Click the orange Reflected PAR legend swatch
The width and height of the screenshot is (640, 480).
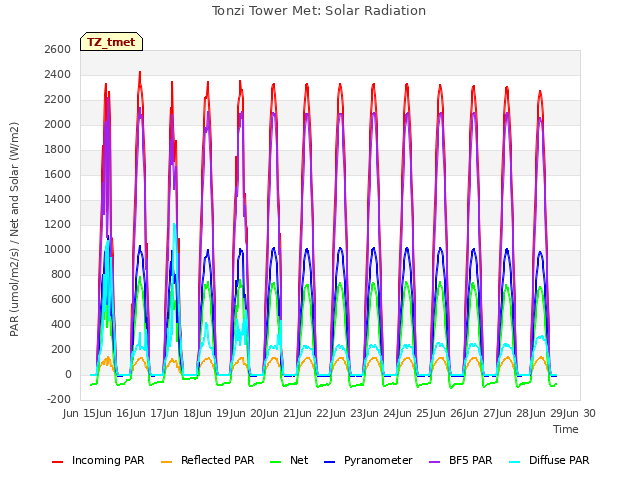point(167,462)
